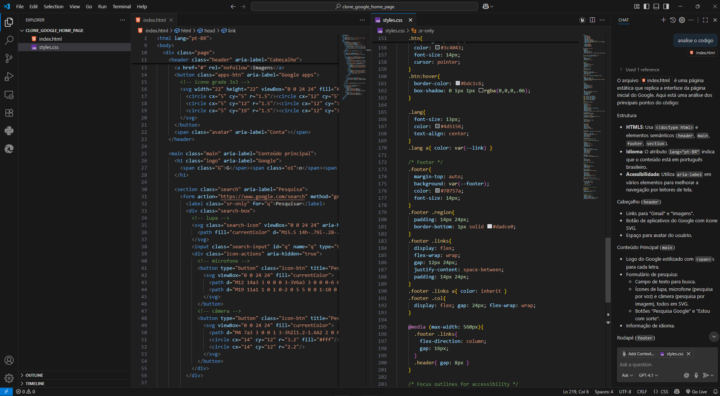The width and height of the screenshot is (720, 396).
Task: Open the Accounts menu icon
Action: pyautogui.click(x=9, y=361)
